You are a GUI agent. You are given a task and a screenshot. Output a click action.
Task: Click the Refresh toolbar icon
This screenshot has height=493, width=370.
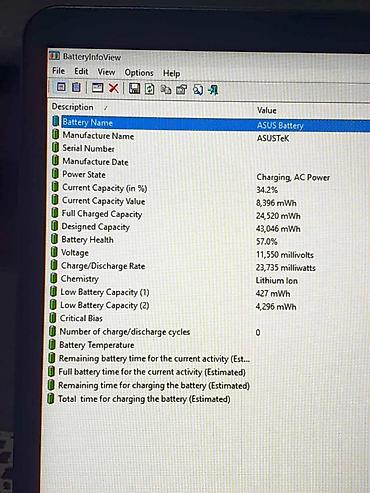pyautogui.click(x=150, y=89)
